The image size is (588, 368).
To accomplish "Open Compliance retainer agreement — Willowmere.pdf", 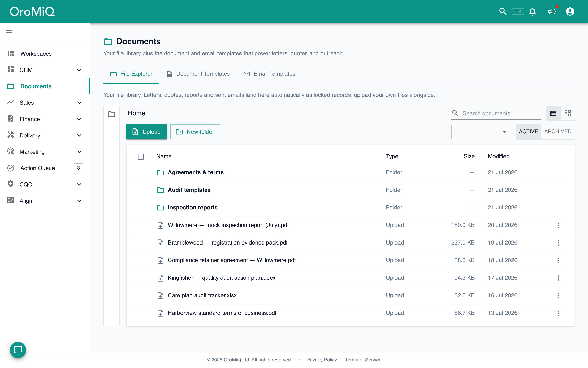I will tap(232, 260).
